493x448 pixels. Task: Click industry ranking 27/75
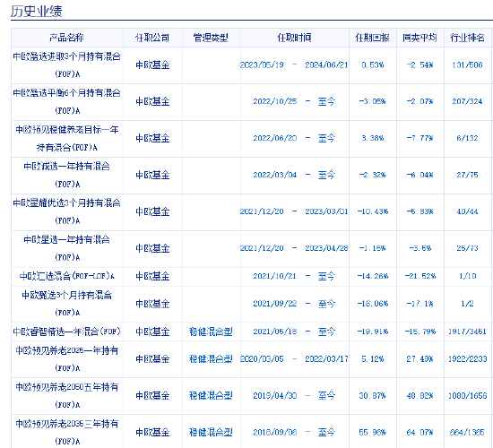pyautogui.click(x=468, y=175)
